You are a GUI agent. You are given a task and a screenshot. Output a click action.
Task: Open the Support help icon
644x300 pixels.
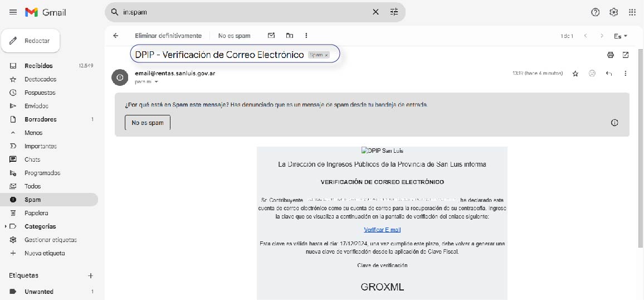click(596, 12)
